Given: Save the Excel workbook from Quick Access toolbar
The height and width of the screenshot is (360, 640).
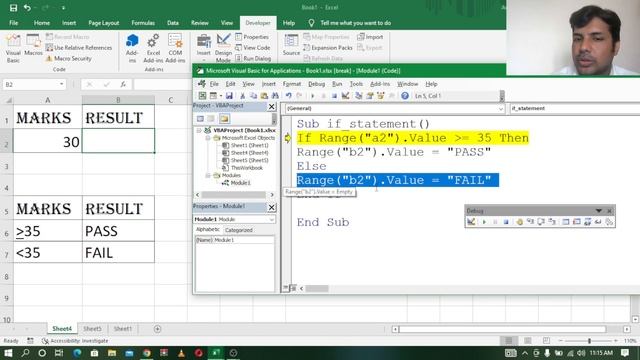Looking at the screenshot, I should tap(13, 8).
